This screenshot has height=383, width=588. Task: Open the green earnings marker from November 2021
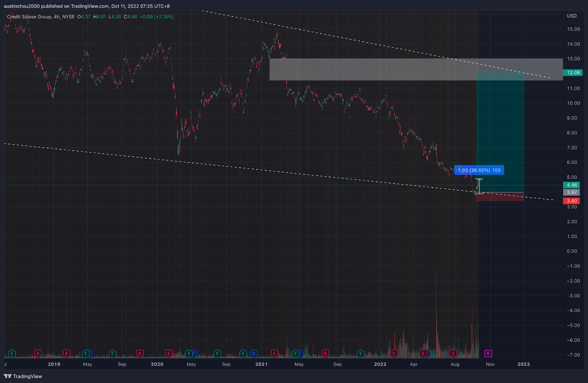click(361, 354)
